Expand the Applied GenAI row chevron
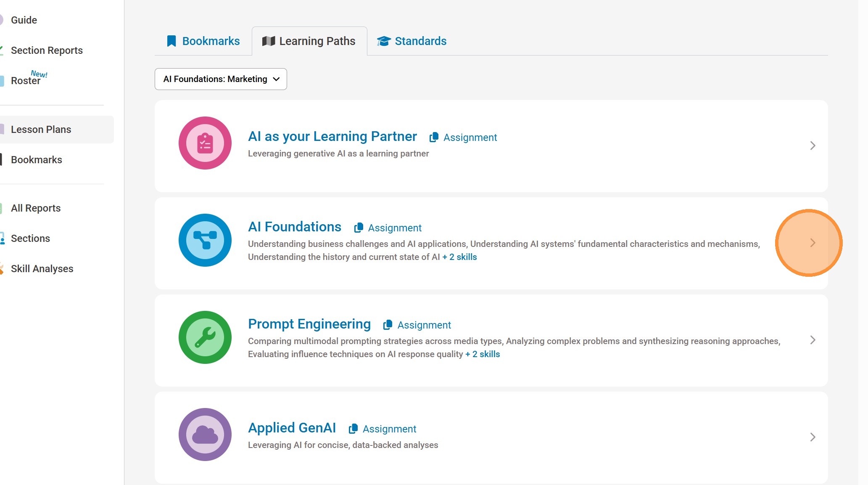This screenshot has width=868, height=485. 813,437
